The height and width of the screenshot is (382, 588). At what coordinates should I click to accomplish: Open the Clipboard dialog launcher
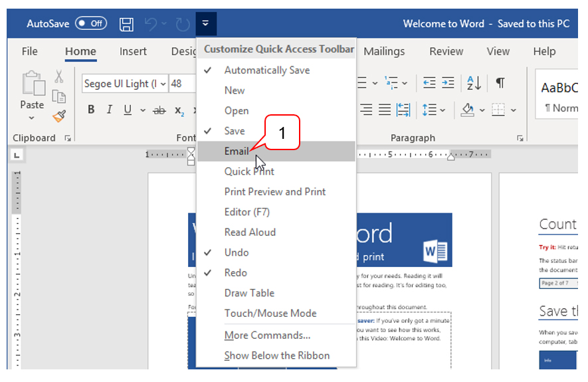[68, 138]
